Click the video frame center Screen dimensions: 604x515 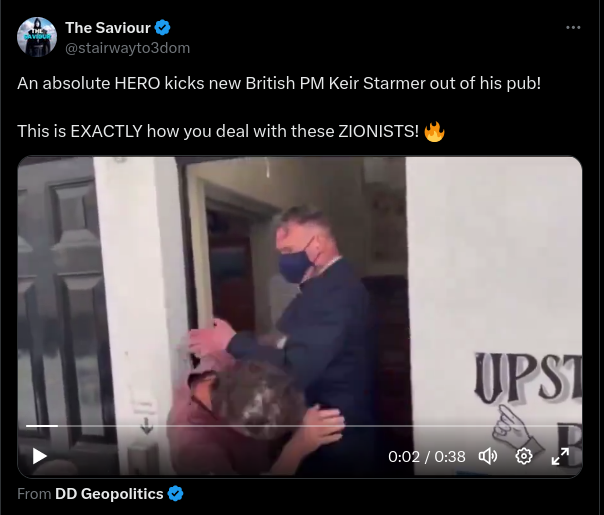(300, 317)
